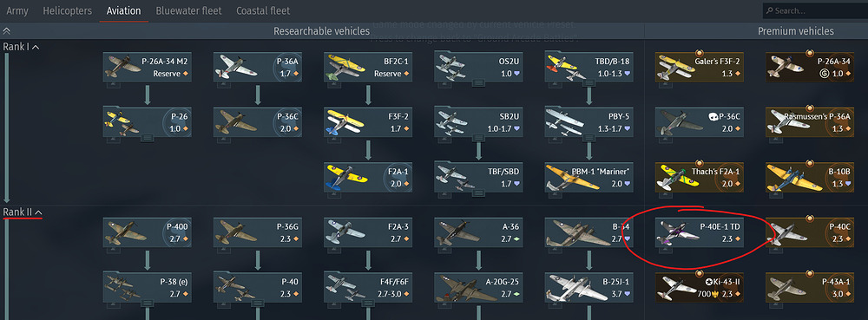Select the P-40E-1 TD premium aircraft
This screenshot has width=868, height=320.
(x=700, y=232)
